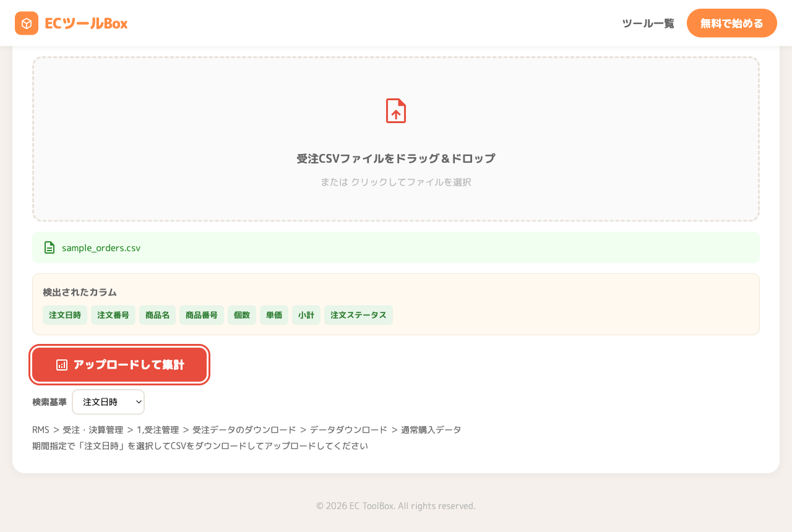Click the または クリックしてファイルを選択 text
The height and width of the screenshot is (532, 792).
396,182
